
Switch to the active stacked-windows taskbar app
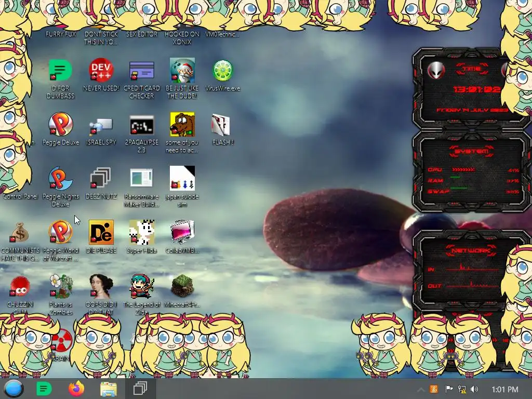pos(140,389)
